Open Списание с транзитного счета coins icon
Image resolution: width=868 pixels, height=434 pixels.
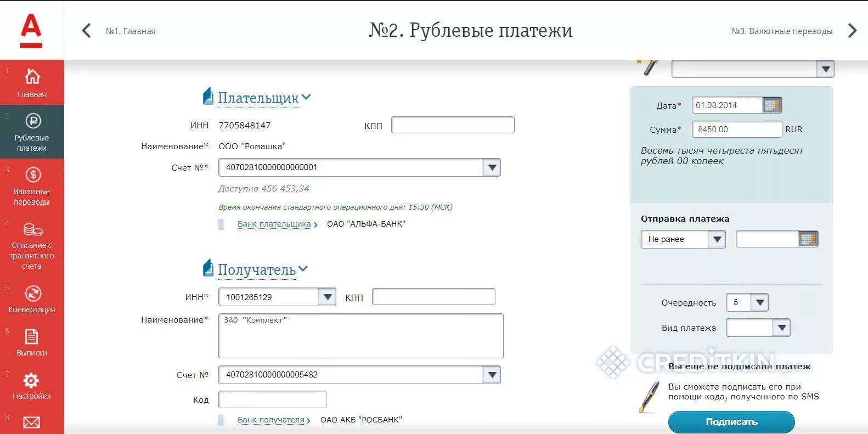pos(33,229)
